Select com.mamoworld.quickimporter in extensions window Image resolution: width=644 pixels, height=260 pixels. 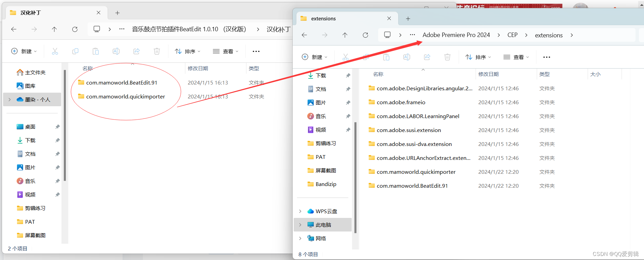click(416, 172)
